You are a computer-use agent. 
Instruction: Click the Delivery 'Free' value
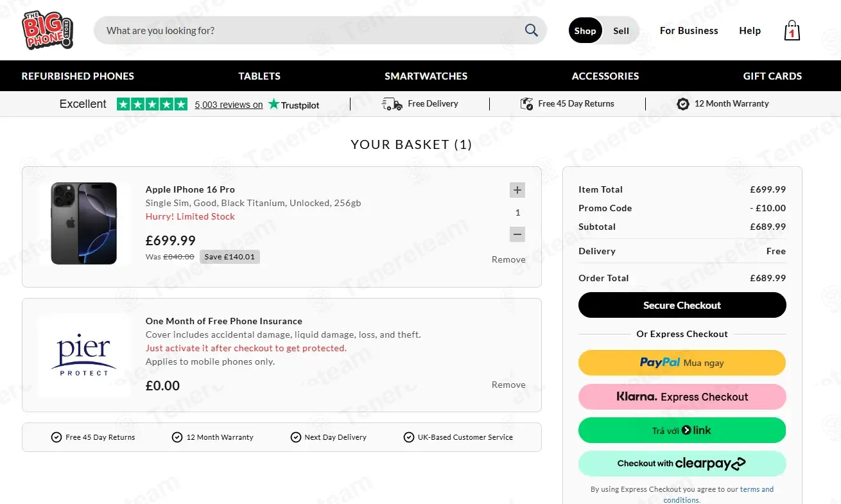[776, 251]
